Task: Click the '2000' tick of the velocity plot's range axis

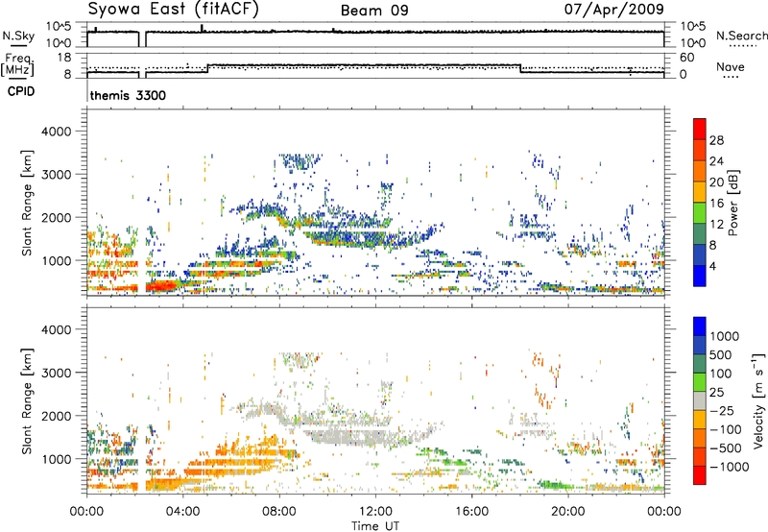Action: (56, 416)
